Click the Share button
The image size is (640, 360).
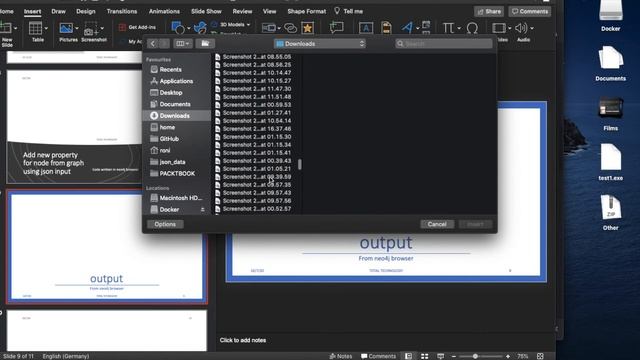489,11
